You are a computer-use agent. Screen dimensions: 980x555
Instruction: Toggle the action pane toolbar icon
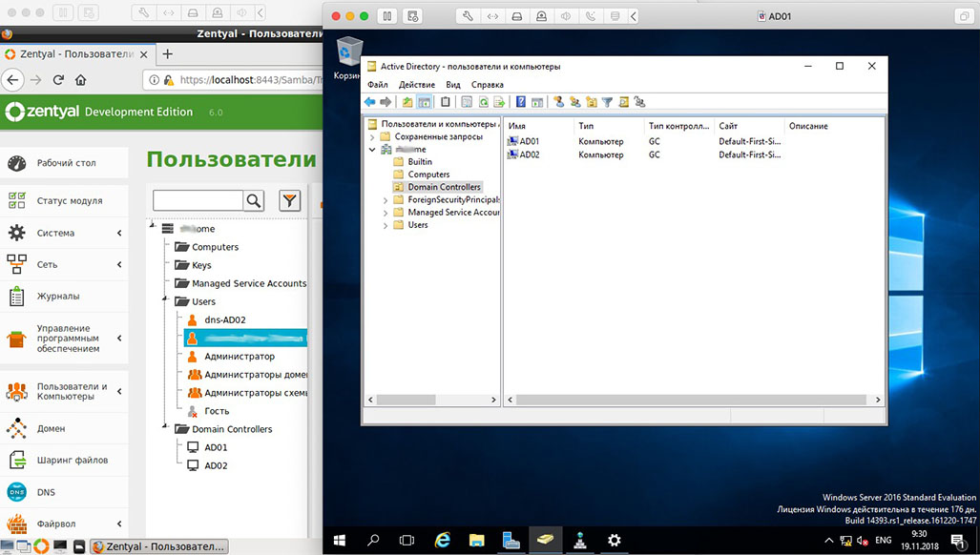coord(537,102)
